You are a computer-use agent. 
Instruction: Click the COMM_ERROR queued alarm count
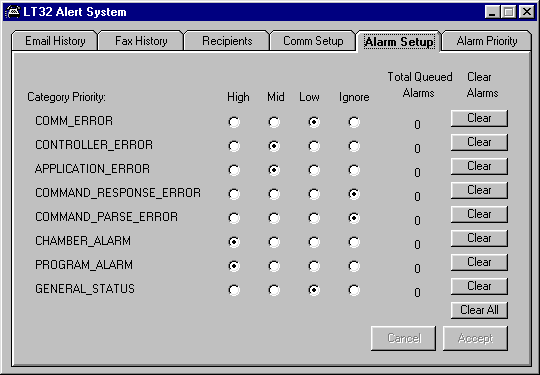point(417,124)
